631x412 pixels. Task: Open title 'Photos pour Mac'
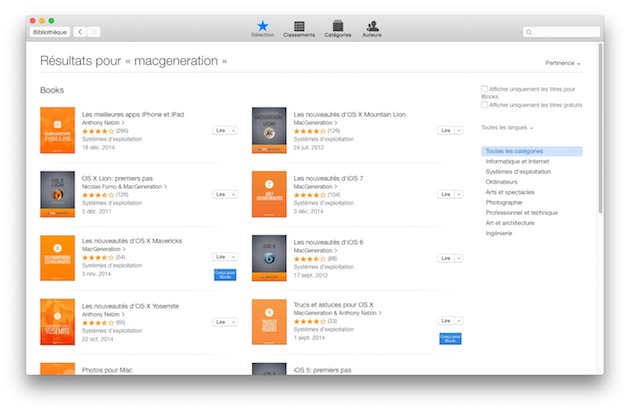click(x=107, y=370)
